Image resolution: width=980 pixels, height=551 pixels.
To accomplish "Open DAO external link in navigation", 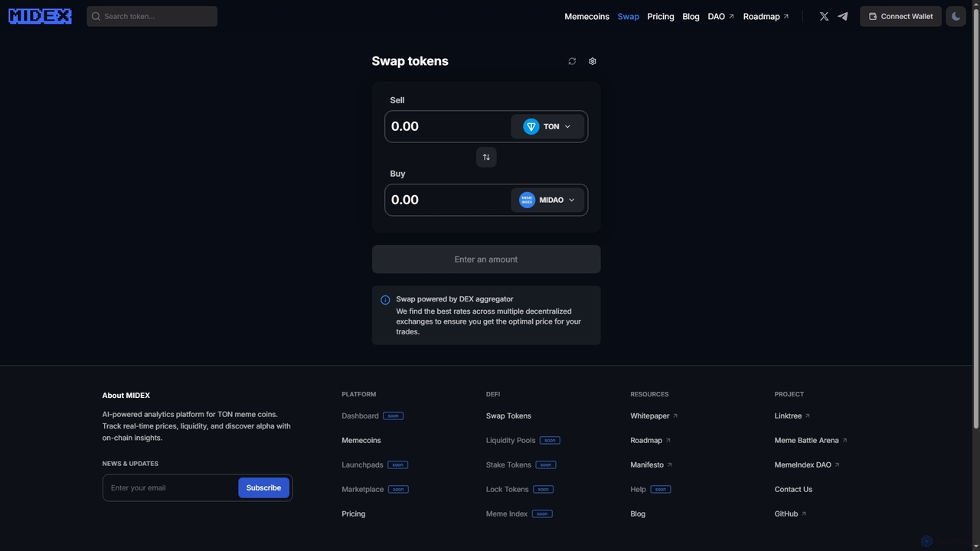I will click(x=720, y=16).
